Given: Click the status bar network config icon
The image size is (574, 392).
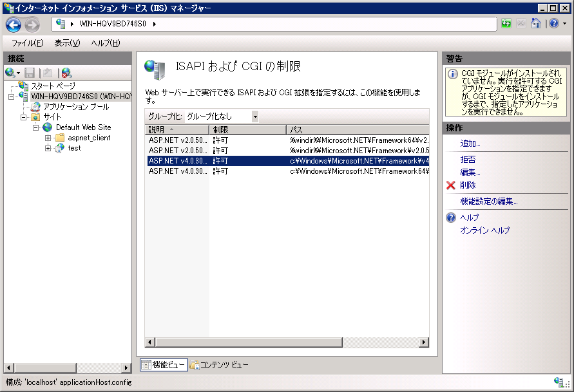Looking at the screenshot, I should point(559,382).
